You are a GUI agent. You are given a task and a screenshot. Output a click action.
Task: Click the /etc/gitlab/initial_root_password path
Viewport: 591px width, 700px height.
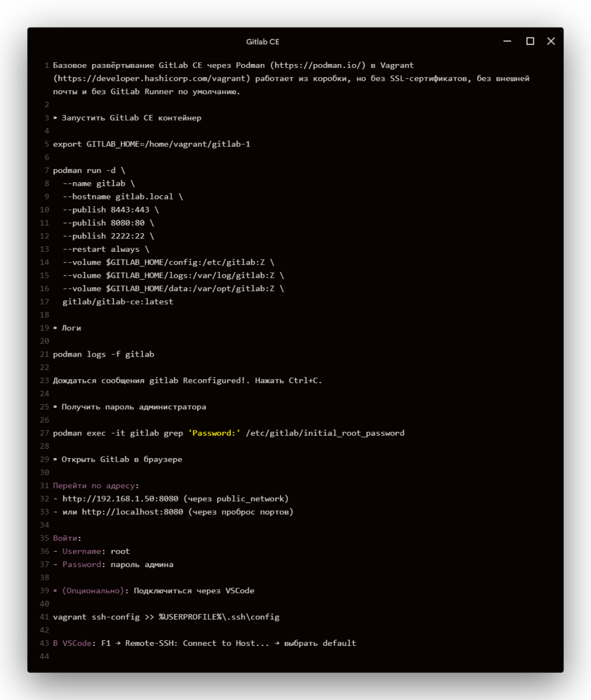[x=325, y=433]
